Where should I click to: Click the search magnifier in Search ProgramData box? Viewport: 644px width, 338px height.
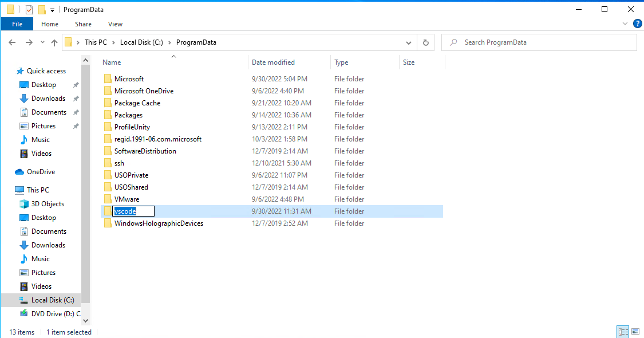click(x=452, y=42)
